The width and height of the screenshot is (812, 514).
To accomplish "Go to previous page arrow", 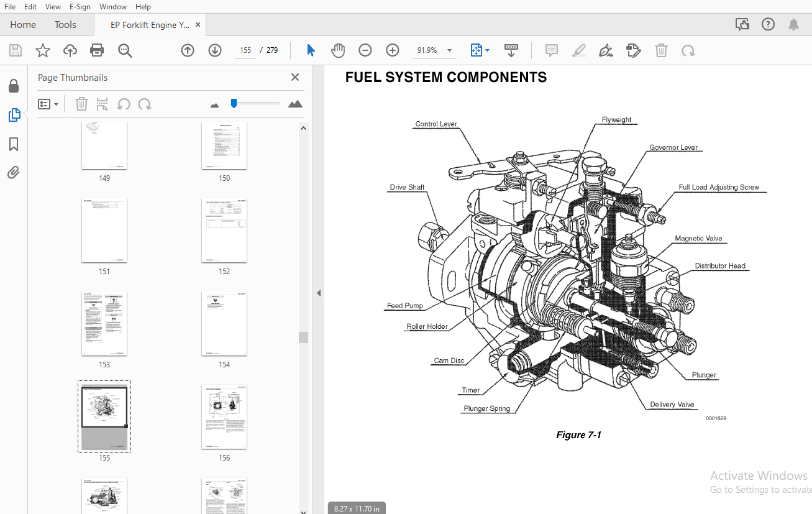I will pos(188,50).
